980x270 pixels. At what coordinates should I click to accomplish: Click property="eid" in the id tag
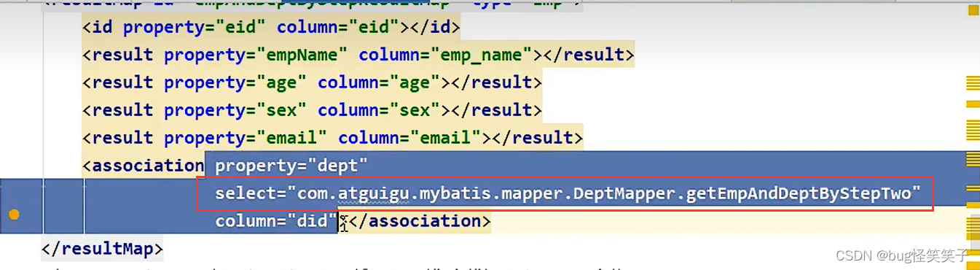click(x=195, y=28)
